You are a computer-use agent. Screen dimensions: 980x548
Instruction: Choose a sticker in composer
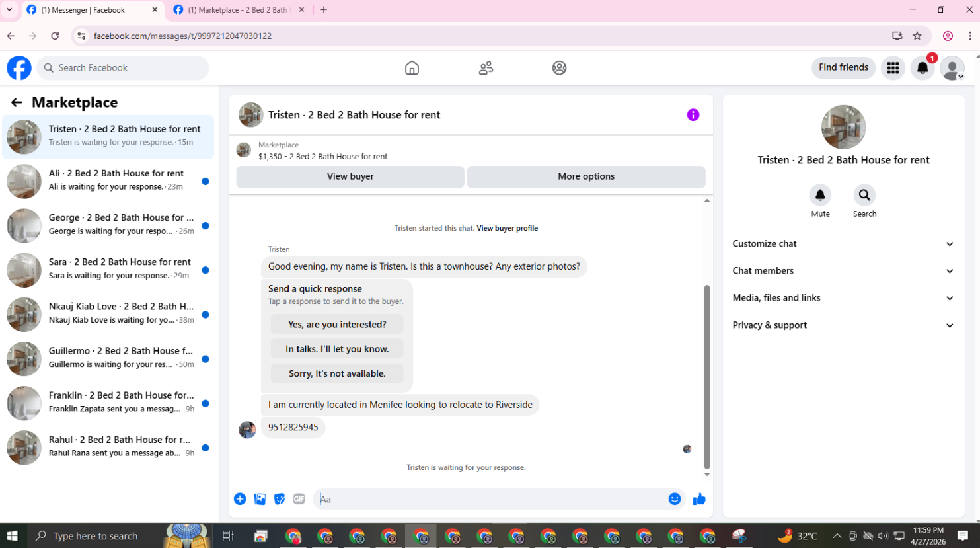[280, 499]
